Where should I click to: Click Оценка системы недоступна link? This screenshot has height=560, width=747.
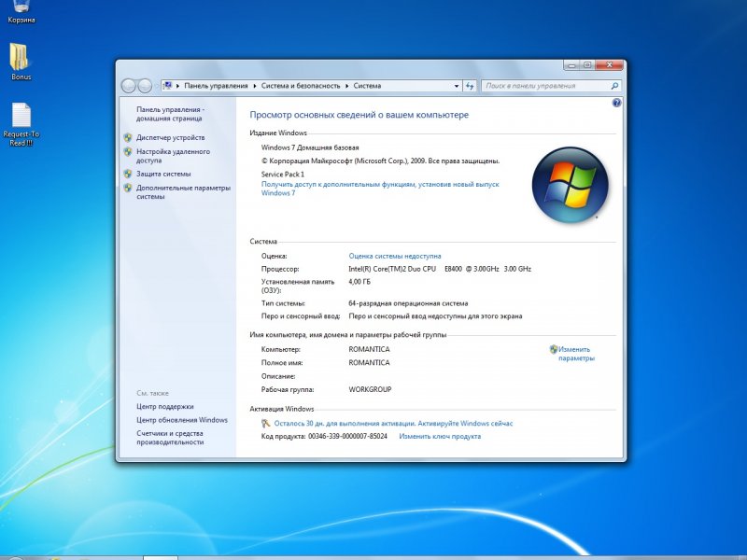coord(395,256)
